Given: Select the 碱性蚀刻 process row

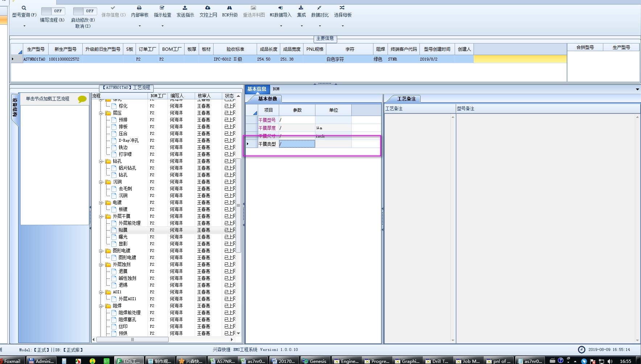Looking at the screenshot, I should pos(164,278).
